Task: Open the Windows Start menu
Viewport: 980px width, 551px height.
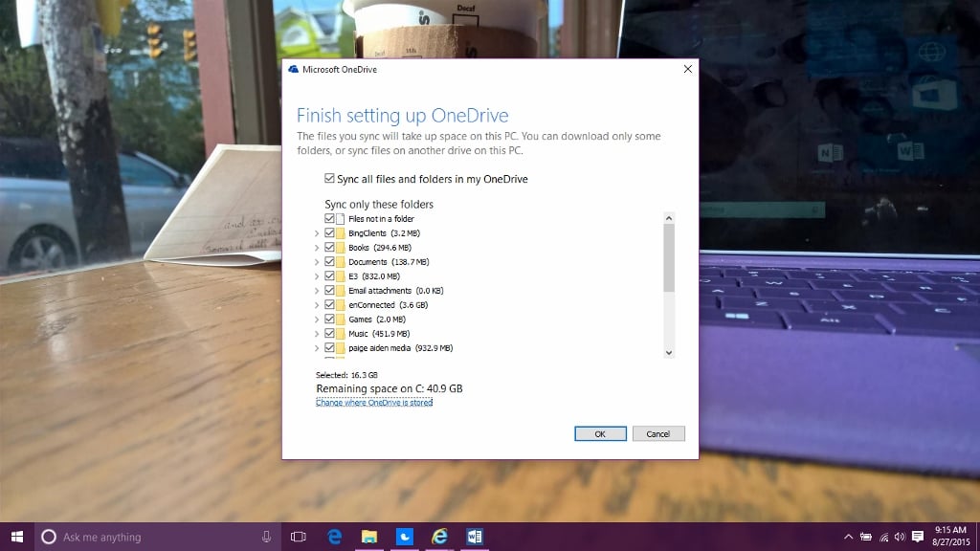Action: [x=17, y=537]
